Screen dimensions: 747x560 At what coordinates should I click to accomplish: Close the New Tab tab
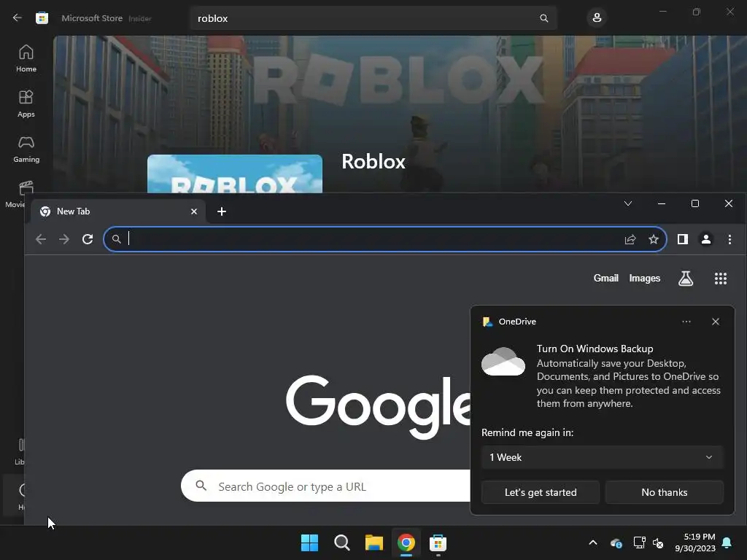click(x=194, y=211)
